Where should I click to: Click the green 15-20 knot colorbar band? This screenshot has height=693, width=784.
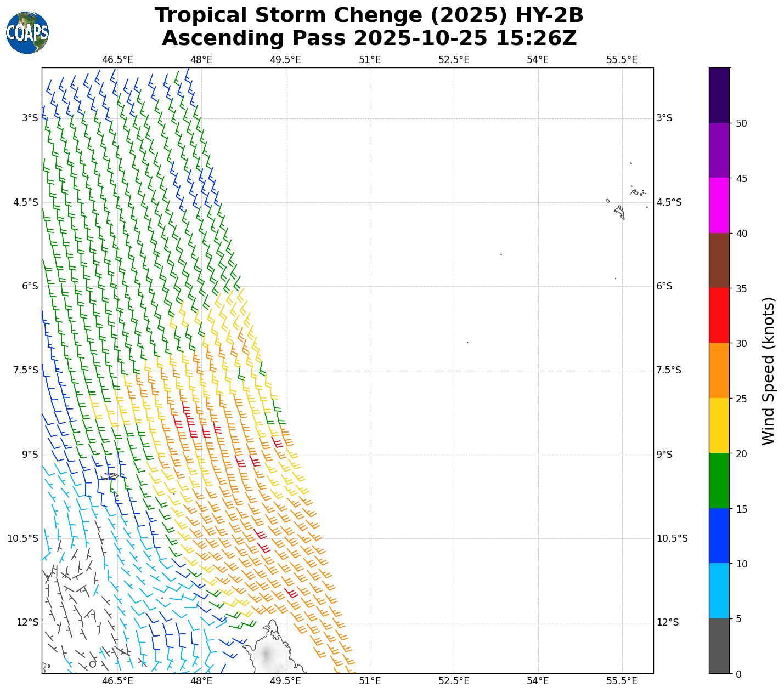(x=719, y=481)
